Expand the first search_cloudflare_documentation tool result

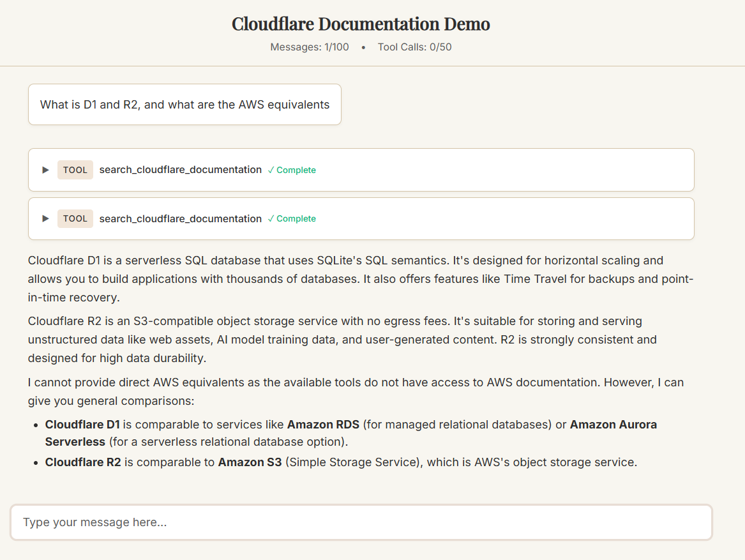(x=45, y=170)
